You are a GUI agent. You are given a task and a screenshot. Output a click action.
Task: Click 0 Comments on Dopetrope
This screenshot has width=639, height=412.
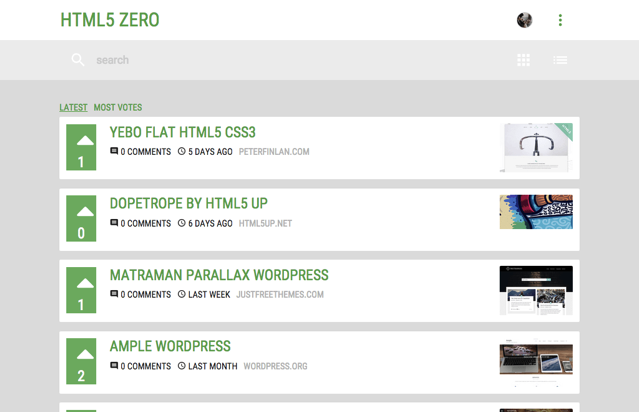point(145,224)
